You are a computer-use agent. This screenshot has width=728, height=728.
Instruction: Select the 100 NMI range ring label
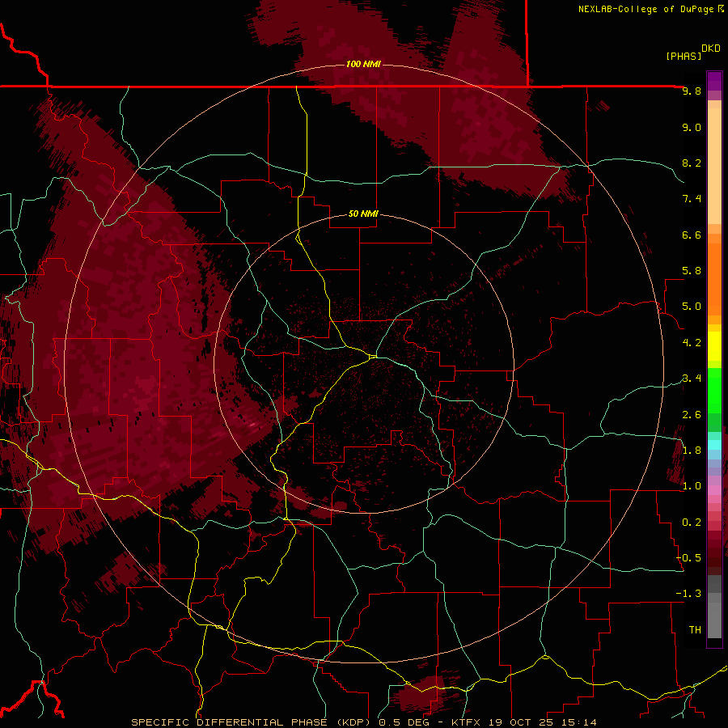coord(363,64)
